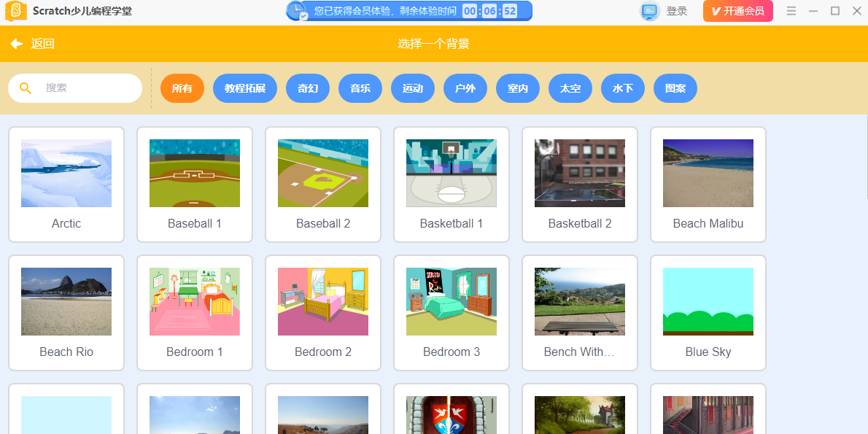Select the 户外 category filter
Screen dimensions: 868x434
(x=465, y=88)
